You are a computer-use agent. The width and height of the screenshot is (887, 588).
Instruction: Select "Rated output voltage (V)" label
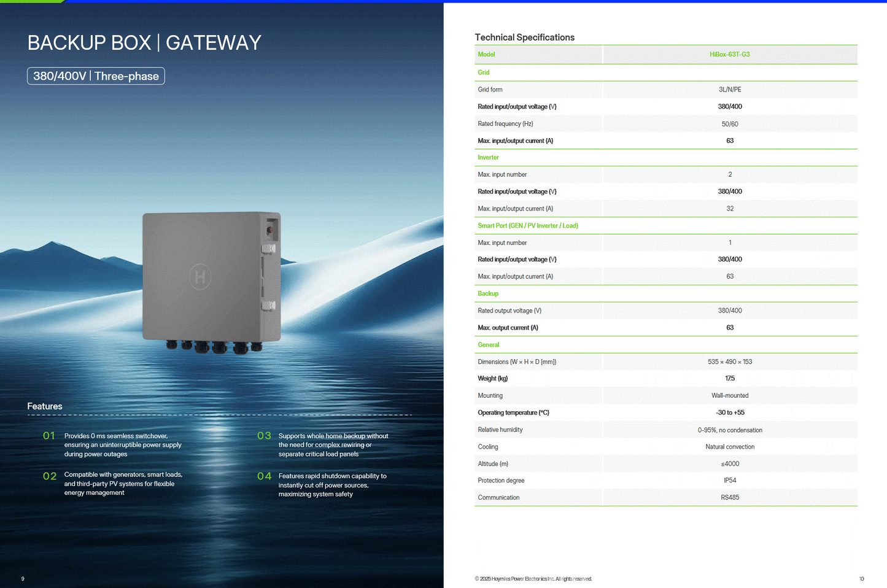click(509, 311)
